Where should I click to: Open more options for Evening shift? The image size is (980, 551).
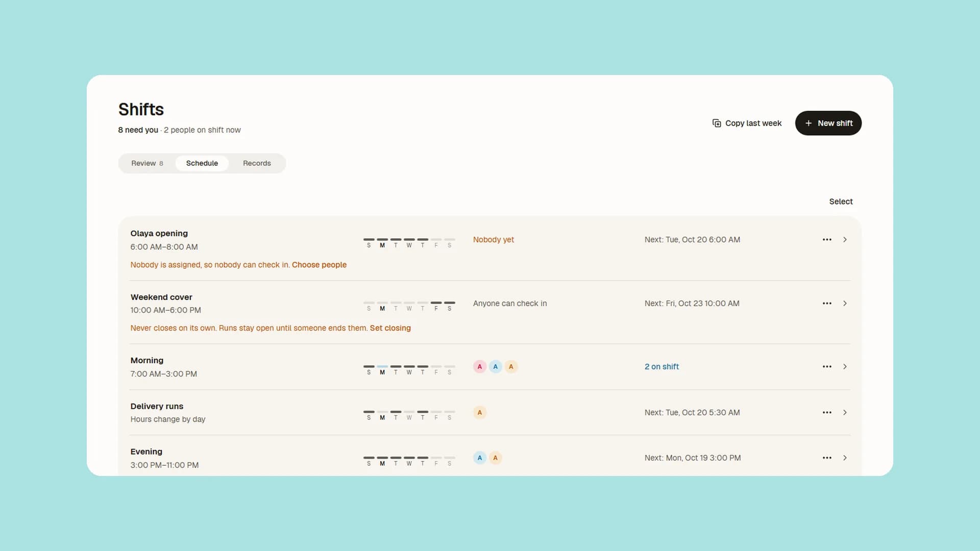[x=827, y=458]
